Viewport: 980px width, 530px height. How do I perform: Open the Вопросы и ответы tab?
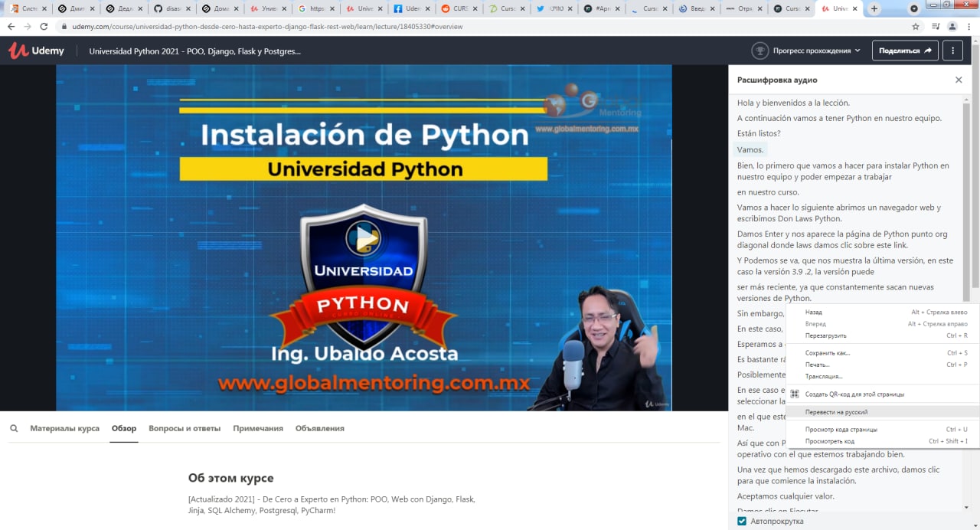coord(185,429)
